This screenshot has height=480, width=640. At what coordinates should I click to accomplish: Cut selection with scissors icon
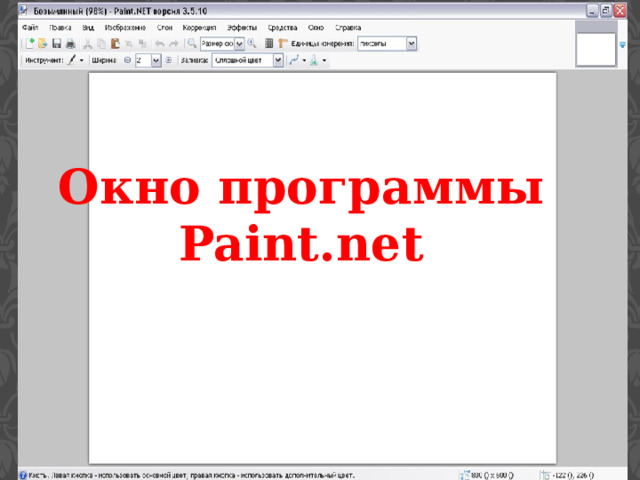[x=87, y=44]
